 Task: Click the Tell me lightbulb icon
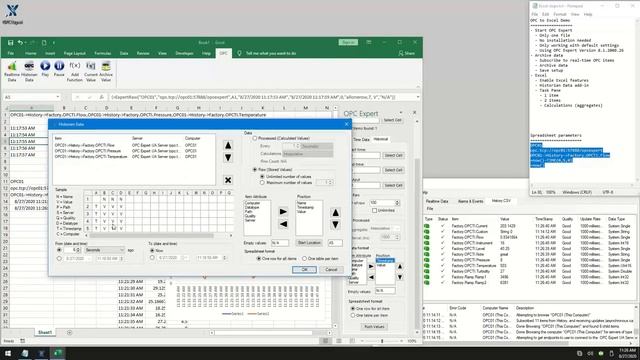pyautogui.click(x=240, y=53)
